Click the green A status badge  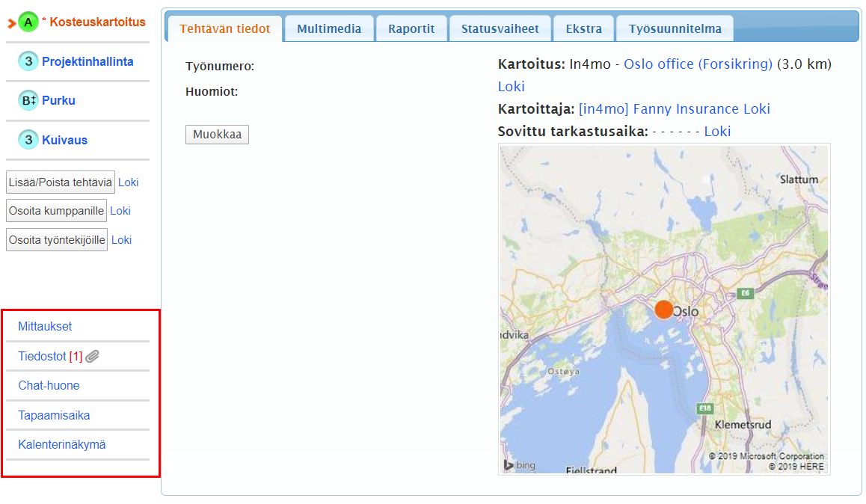(x=28, y=22)
